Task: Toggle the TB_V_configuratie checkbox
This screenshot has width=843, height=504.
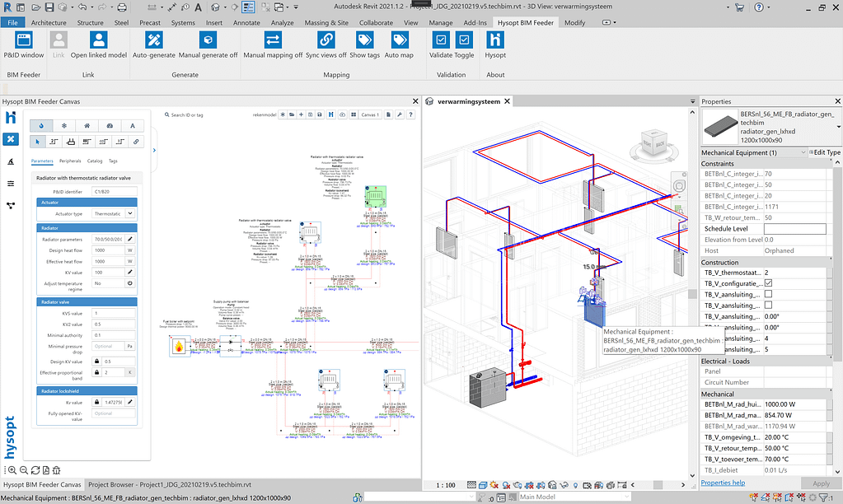Action: pos(768,283)
